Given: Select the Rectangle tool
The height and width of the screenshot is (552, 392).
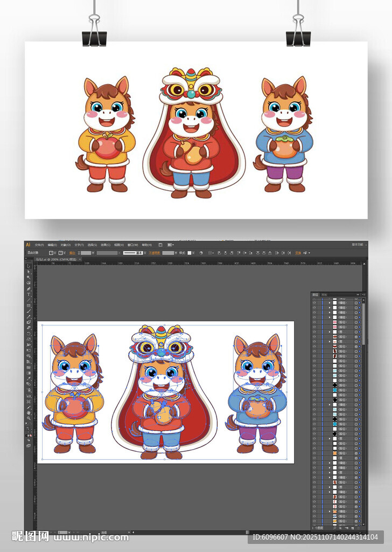Looking at the screenshot, I should 29,306.
